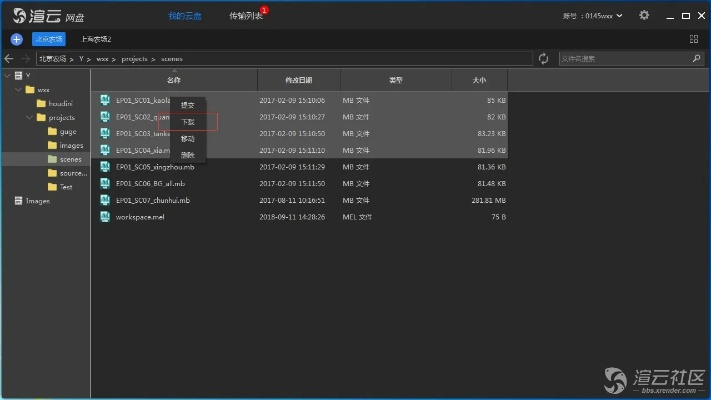The width and height of the screenshot is (711, 400).
Task: Open settings via the gear icon
Action: [x=644, y=16]
